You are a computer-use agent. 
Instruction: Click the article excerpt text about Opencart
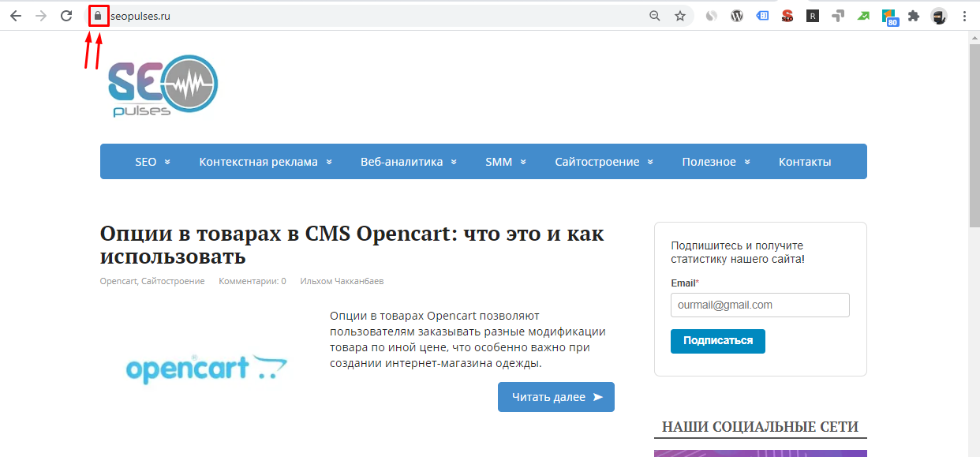[x=468, y=339]
